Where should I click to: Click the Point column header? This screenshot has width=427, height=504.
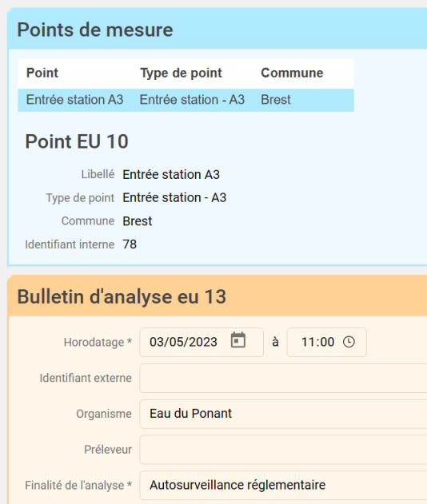[42, 73]
